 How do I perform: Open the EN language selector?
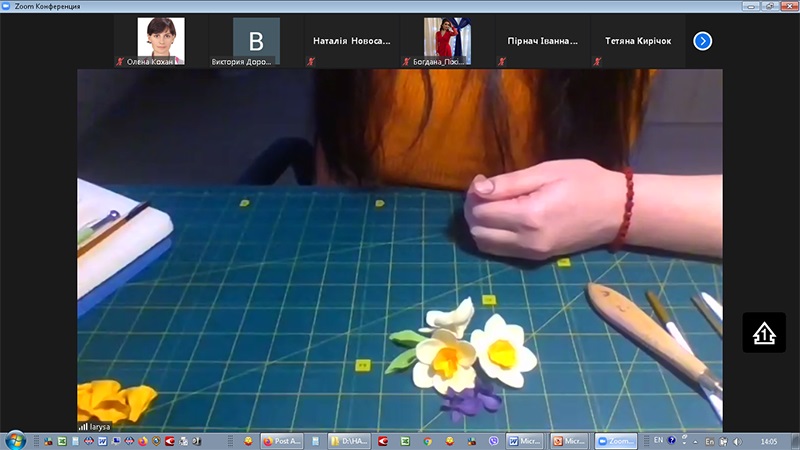click(657, 441)
